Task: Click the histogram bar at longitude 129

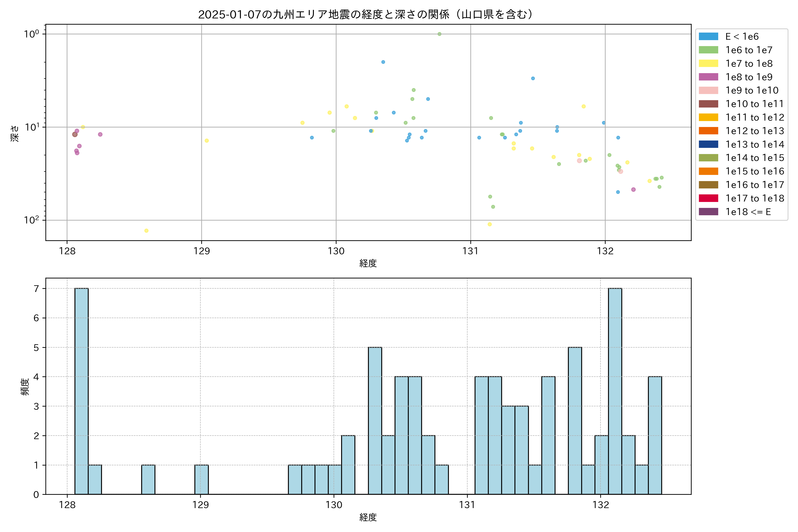Action: (201, 479)
